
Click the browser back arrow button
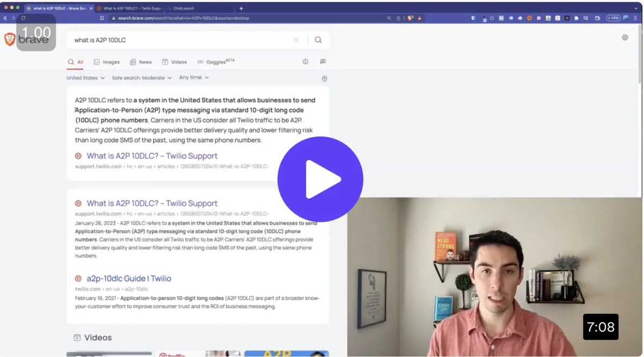point(5,18)
